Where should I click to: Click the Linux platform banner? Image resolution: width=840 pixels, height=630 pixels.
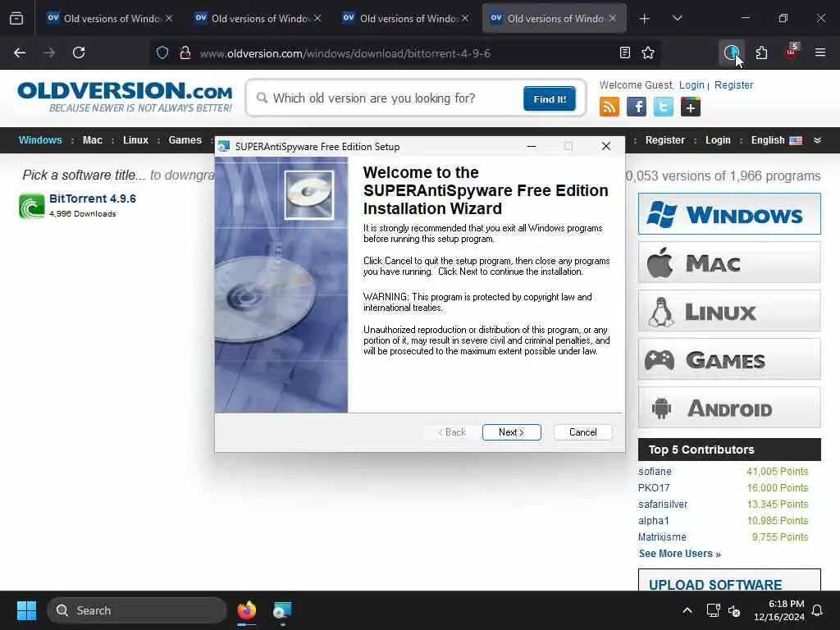(x=729, y=311)
